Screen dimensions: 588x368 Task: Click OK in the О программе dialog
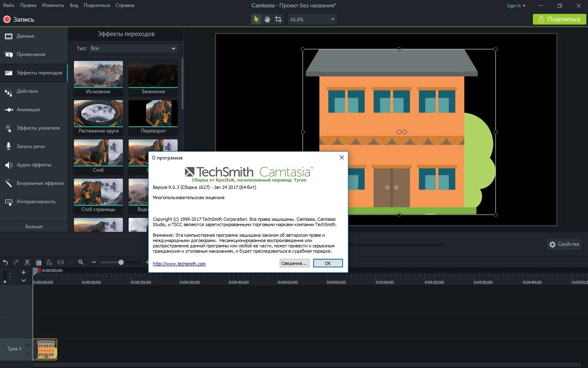tap(328, 263)
